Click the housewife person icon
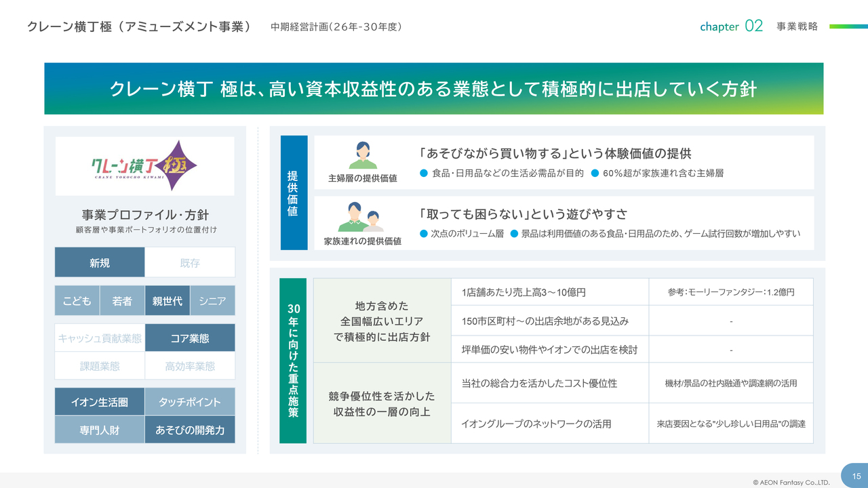 (x=363, y=155)
